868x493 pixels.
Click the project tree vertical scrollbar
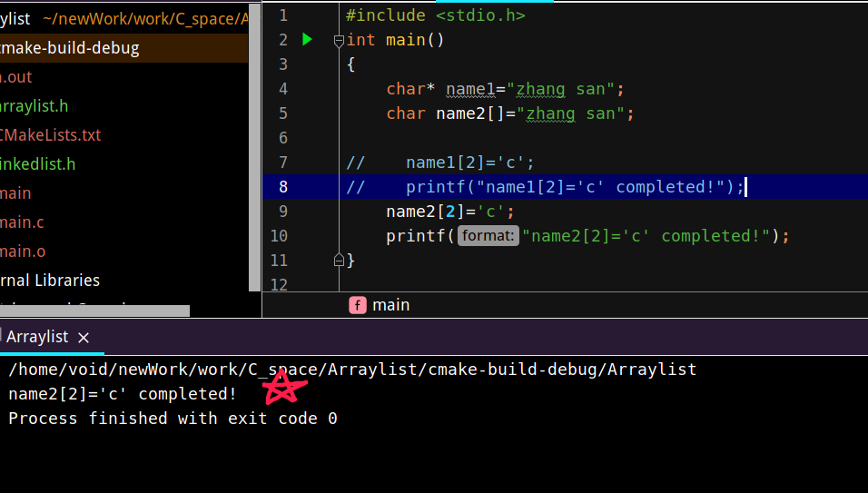(x=254, y=147)
